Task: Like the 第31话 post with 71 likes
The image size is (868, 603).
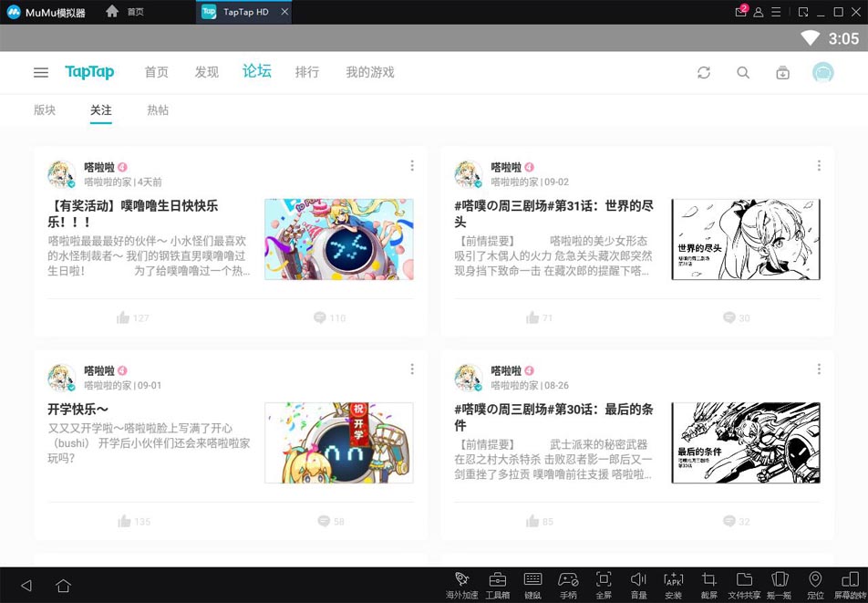Action: (x=540, y=317)
